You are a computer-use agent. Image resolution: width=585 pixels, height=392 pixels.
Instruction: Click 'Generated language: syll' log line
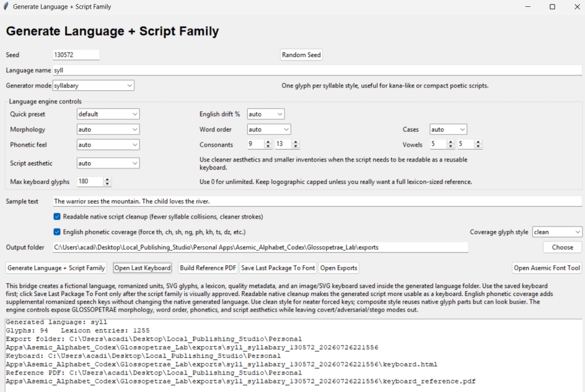(57, 322)
